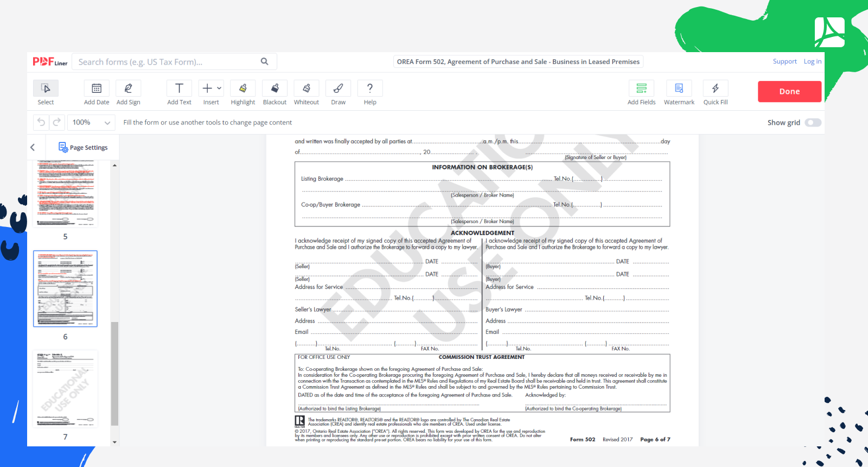Click the Co-op/Buyer Brokerage field line
This screenshot has width=868, height=467.
pos(457,205)
